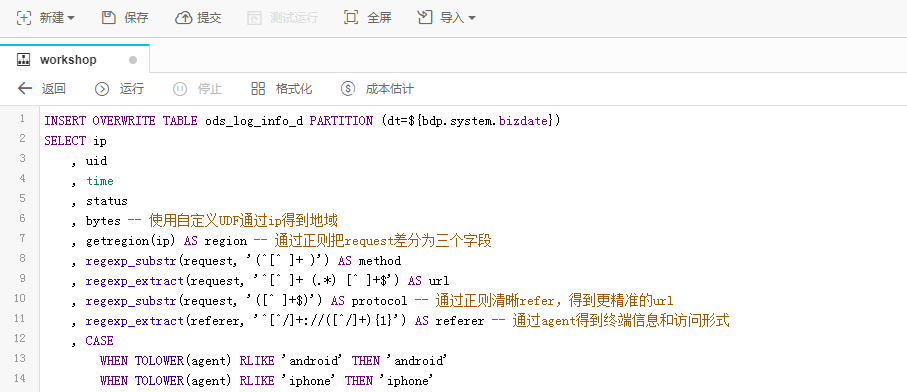Open 成本估计 cost estimate label
Viewport: 907px width, 392px height.
pyautogui.click(x=390, y=89)
